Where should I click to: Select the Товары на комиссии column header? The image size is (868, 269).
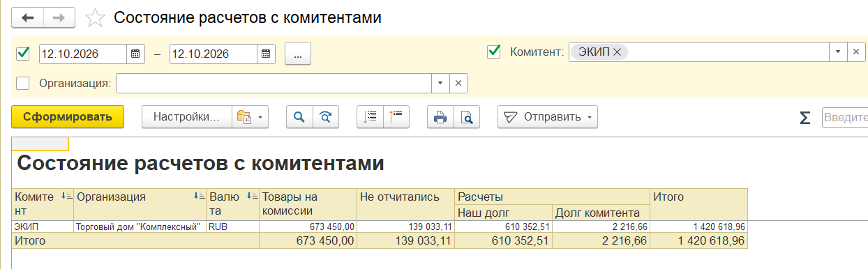pyautogui.click(x=308, y=204)
